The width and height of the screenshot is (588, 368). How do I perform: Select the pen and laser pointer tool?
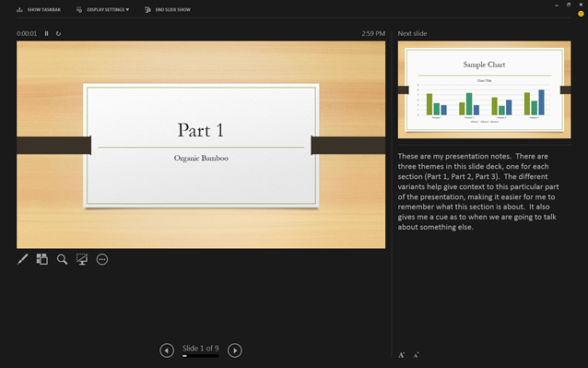pyautogui.click(x=22, y=259)
